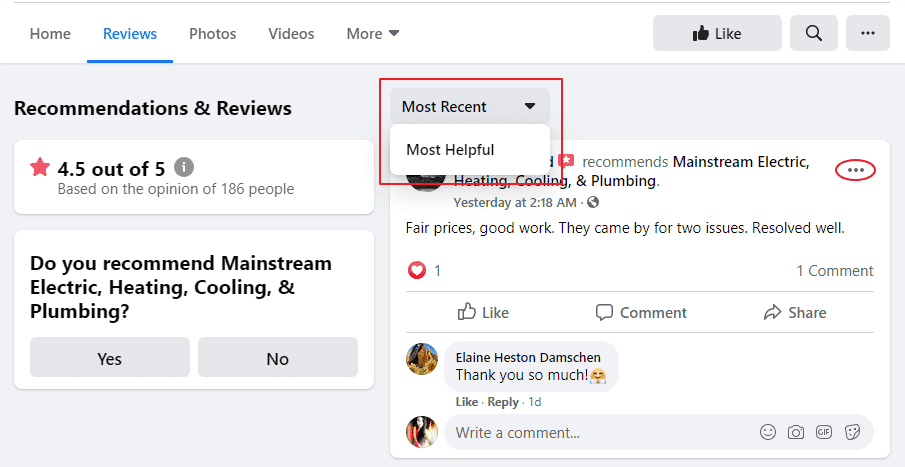Viewport: 905px width, 467px height.
Task: Click the public globe audience icon
Action: click(593, 203)
